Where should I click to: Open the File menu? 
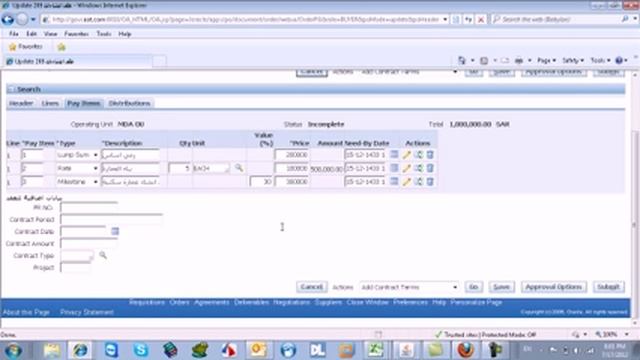(x=13, y=34)
